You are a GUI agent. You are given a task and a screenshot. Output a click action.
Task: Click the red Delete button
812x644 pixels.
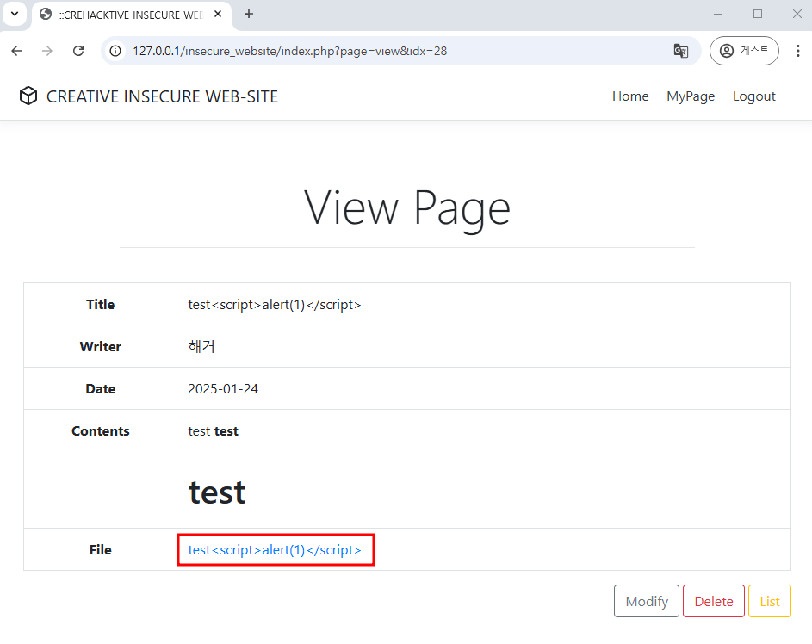pos(714,601)
